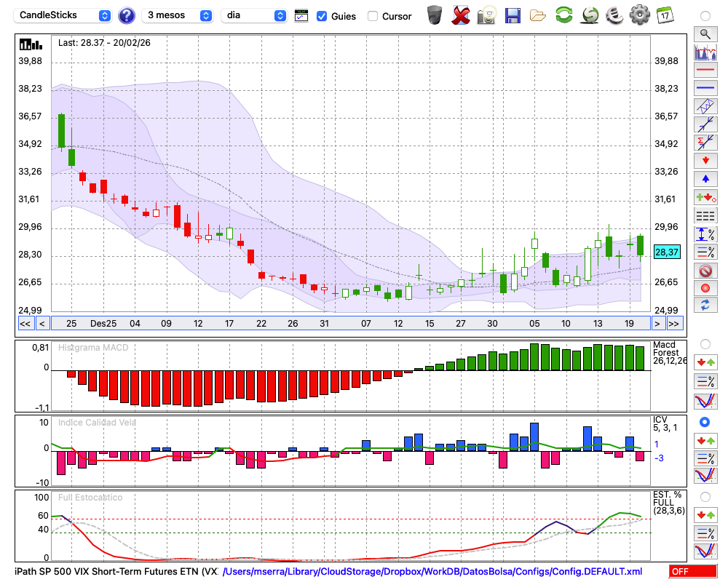Click the Config.DEFAULT.xml file path link
This screenshot has width=728, height=582.
pos(432,572)
